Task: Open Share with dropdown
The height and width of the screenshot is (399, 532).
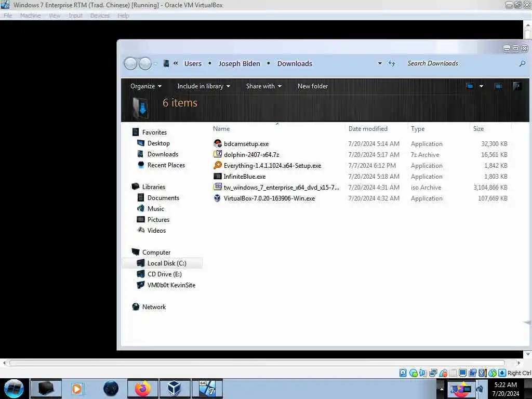Action: 263,86
